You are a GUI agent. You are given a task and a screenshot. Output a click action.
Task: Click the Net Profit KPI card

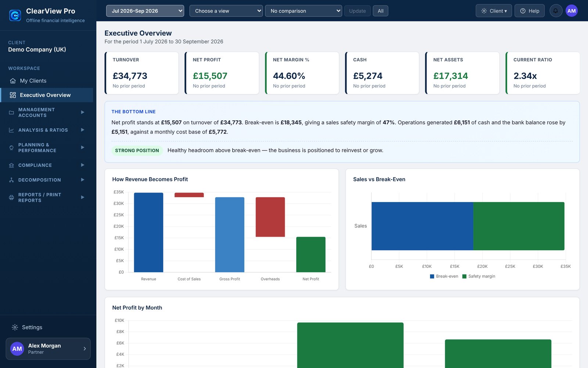tap(222, 73)
